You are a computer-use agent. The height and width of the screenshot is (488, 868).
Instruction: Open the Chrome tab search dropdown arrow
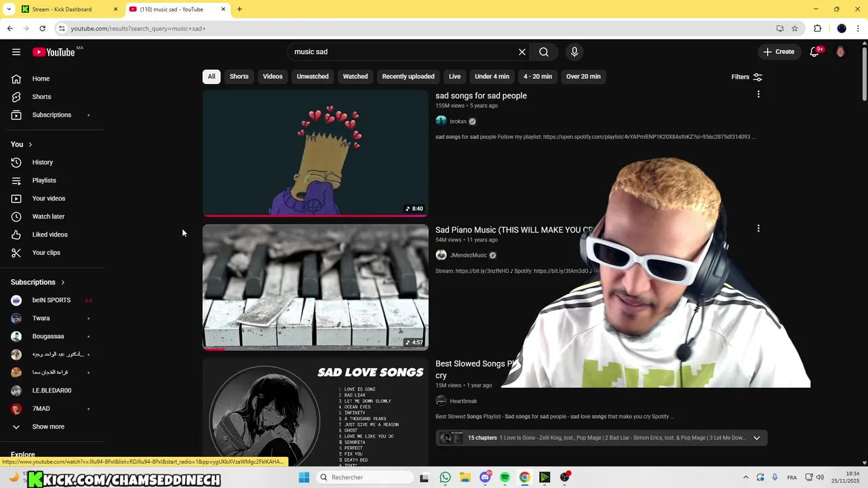click(9, 9)
